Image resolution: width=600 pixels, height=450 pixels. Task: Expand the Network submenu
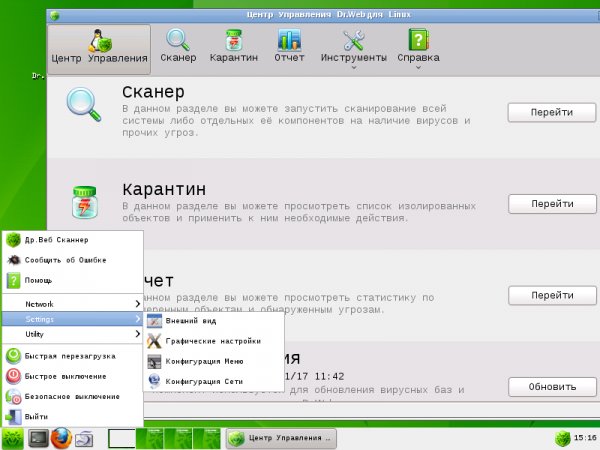73,304
